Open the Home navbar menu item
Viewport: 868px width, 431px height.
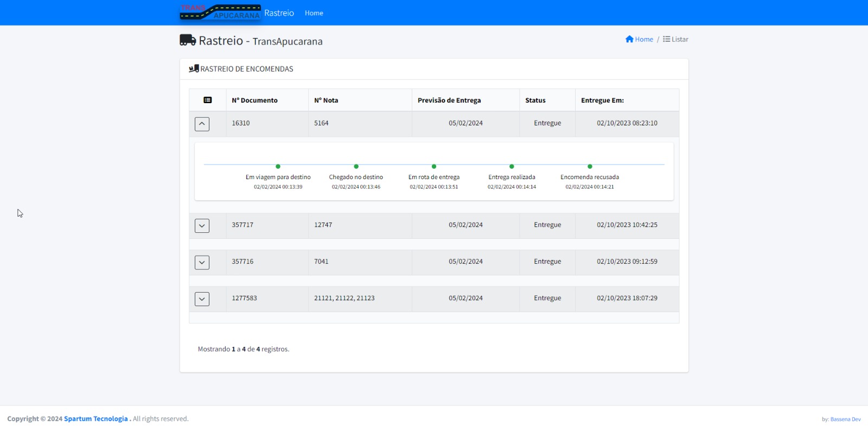(314, 13)
